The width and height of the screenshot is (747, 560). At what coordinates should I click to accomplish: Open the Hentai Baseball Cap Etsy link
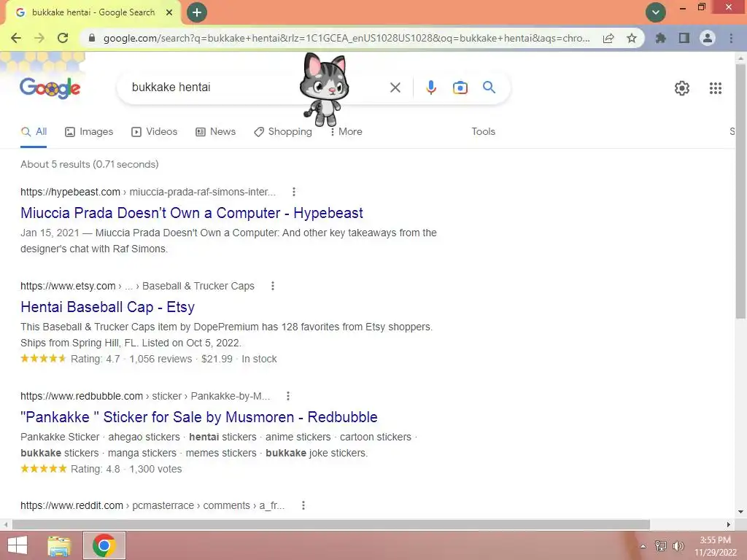108,307
